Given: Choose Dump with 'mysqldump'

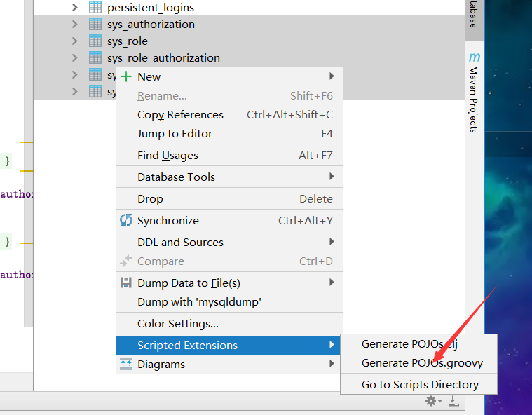Looking at the screenshot, I should click(x=229, y=302).
